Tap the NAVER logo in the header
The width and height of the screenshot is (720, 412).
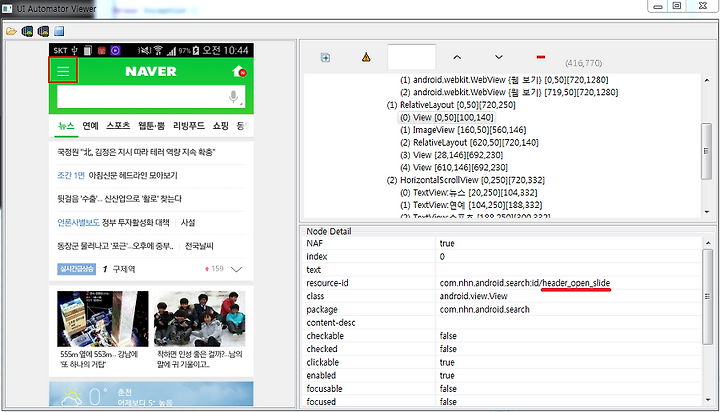(151, 71)
